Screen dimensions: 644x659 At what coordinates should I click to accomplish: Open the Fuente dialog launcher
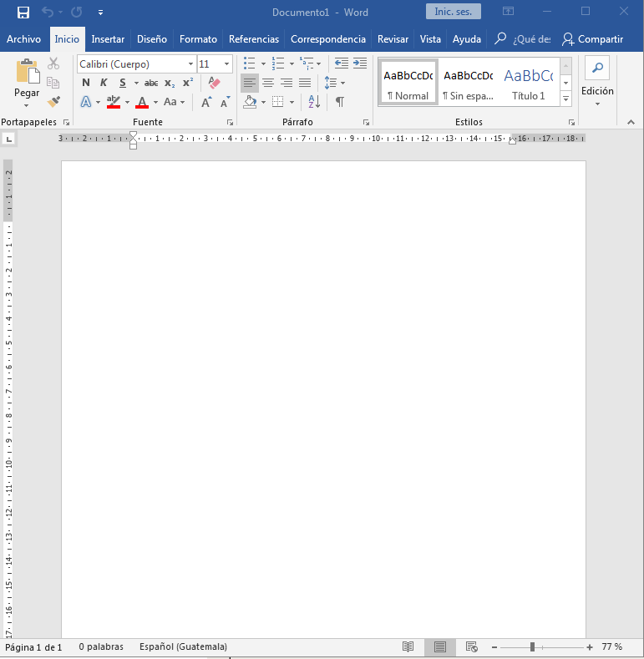coord(230,122)
